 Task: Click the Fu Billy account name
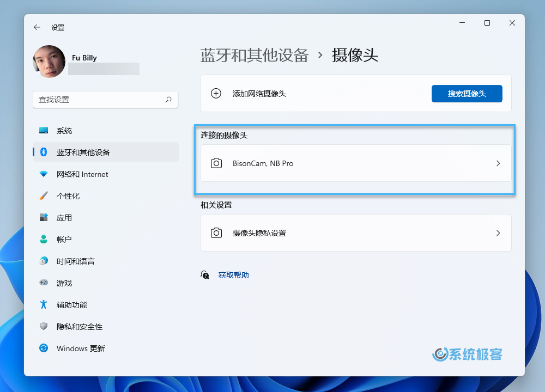click(x=84, y=58)
